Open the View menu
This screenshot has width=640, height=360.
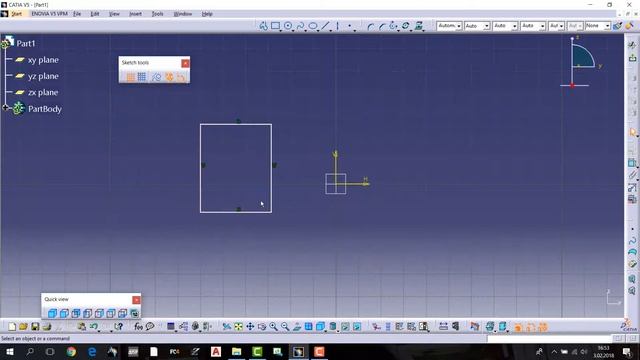pos(114,14)
